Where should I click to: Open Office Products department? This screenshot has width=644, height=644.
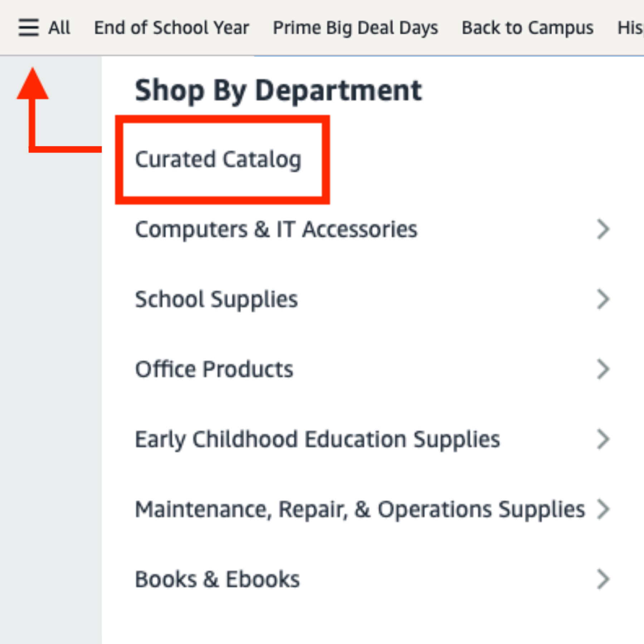click(x=214, y=369)
